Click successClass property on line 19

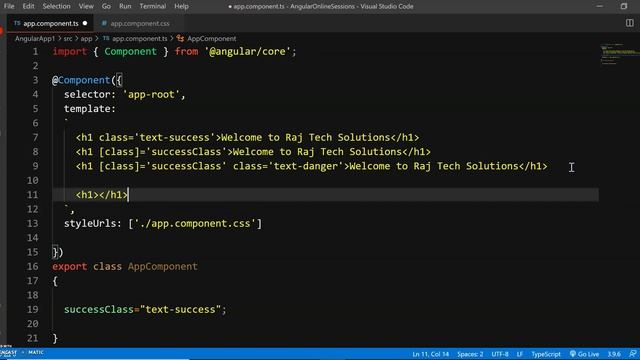pos(99,309)
